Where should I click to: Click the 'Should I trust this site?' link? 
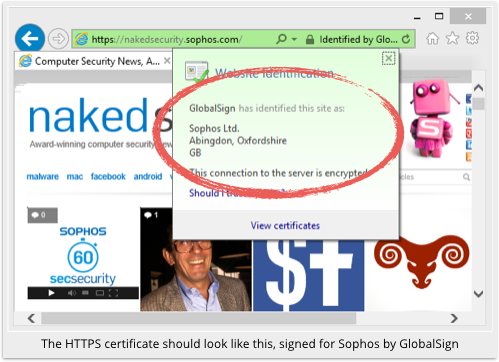(237, 193)
